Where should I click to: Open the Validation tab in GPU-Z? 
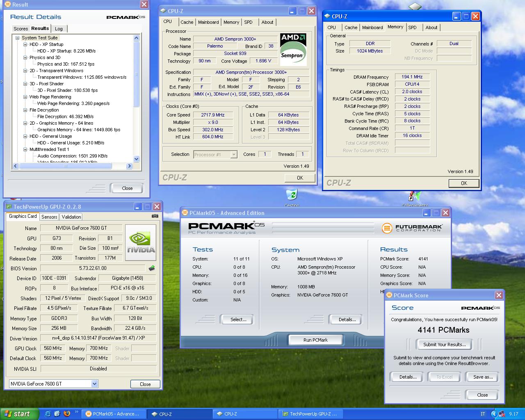(71, 217)
